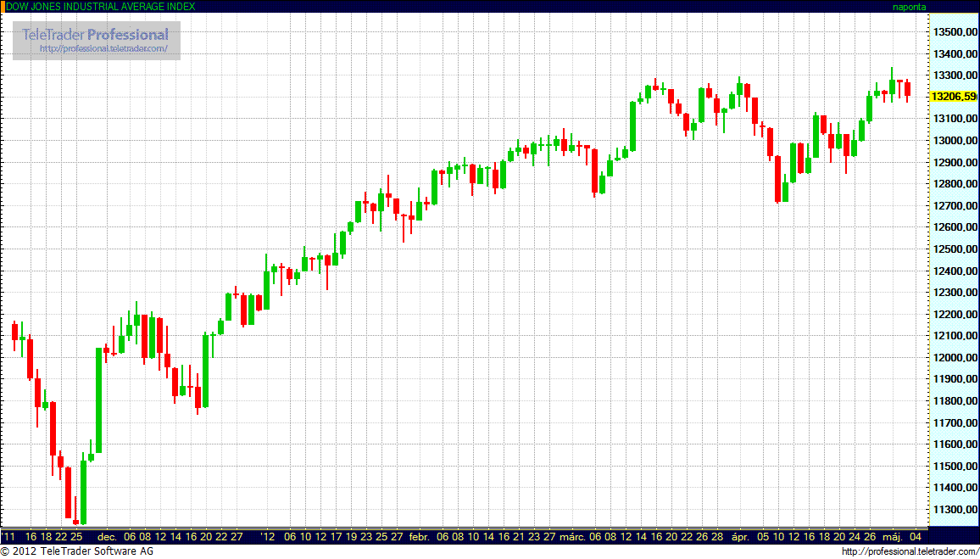
Task: Click the 28 date label on time axis
Action: pyautogui.click(x=717, y=536)
